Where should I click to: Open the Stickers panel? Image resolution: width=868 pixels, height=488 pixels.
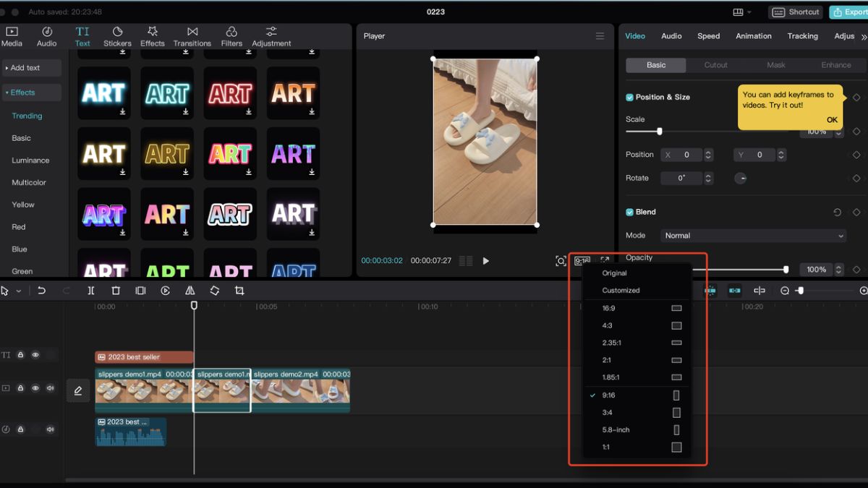[x=117, y=36]
